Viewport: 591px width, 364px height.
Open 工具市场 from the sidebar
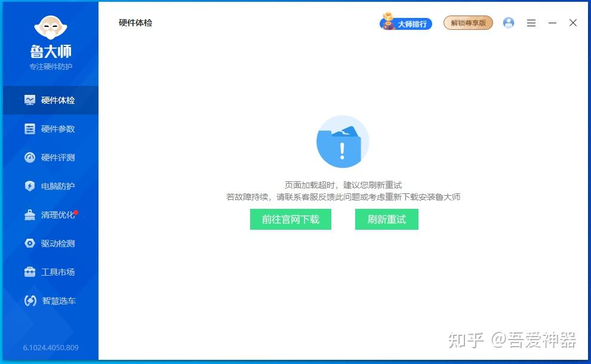51,272
